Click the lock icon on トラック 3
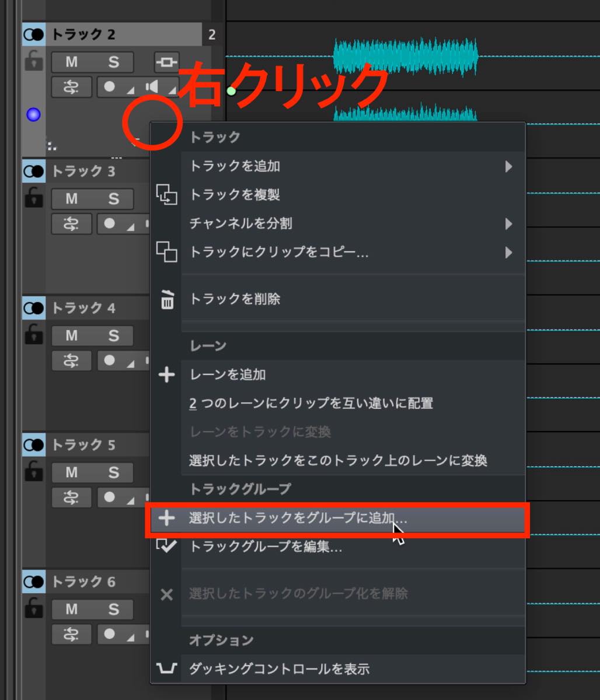600x700 pixels. (x=34, y=198)
